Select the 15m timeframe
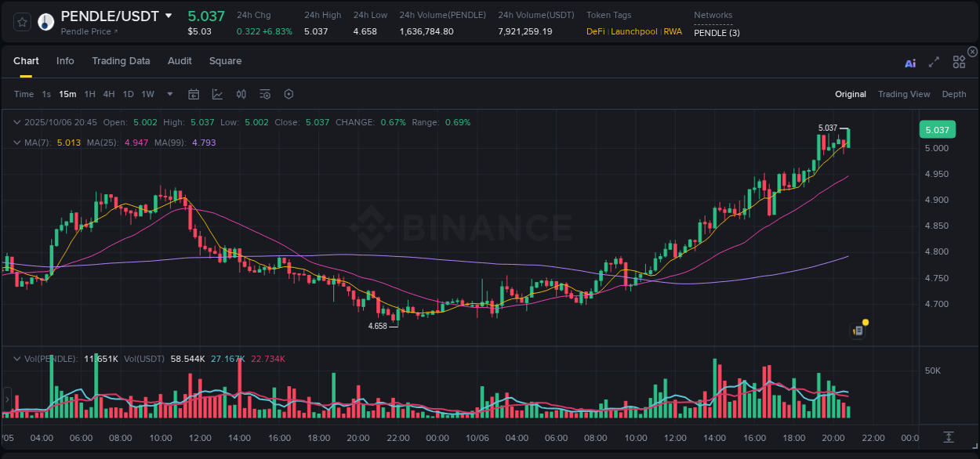The width and height of the screenshot is (980, 459). click(67, 94)
